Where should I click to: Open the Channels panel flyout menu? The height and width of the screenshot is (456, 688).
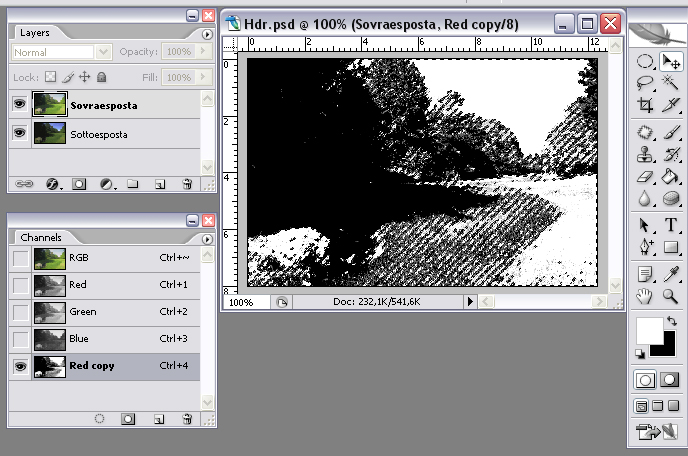tap(207, 237)
